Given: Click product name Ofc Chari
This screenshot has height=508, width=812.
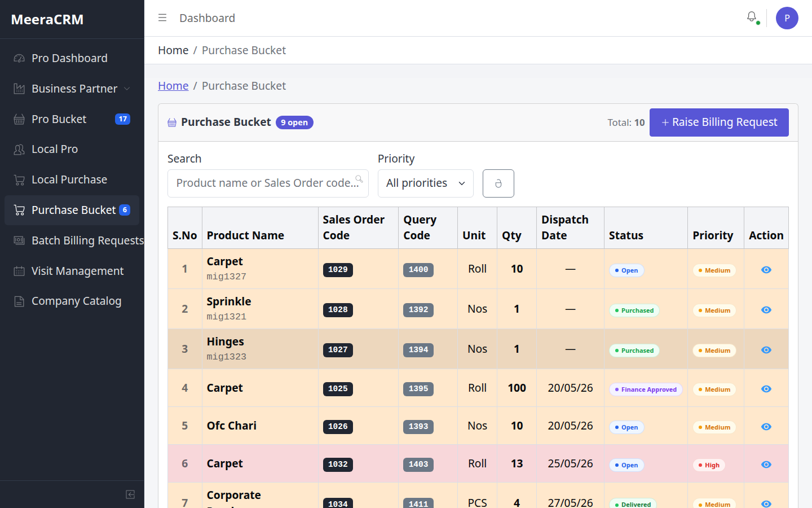Looking at the screenshot, I should coord(232,426).
